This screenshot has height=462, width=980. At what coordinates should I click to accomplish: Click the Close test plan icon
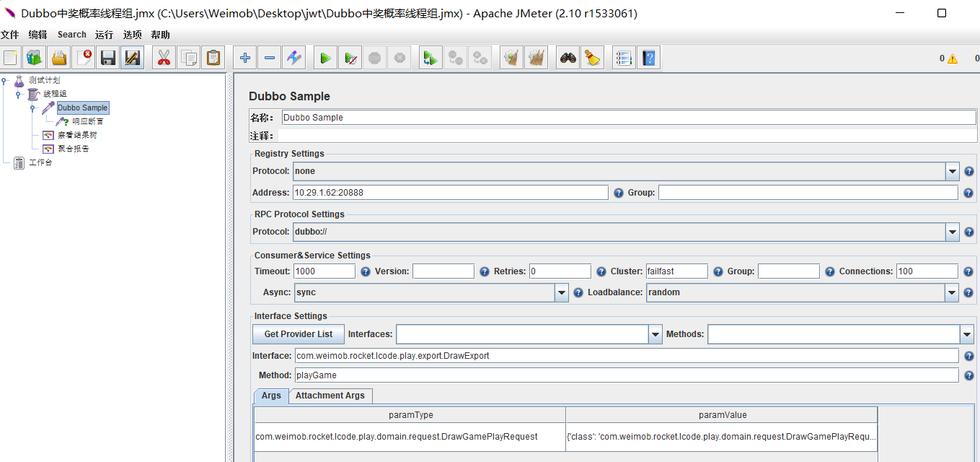coord(84,58)
